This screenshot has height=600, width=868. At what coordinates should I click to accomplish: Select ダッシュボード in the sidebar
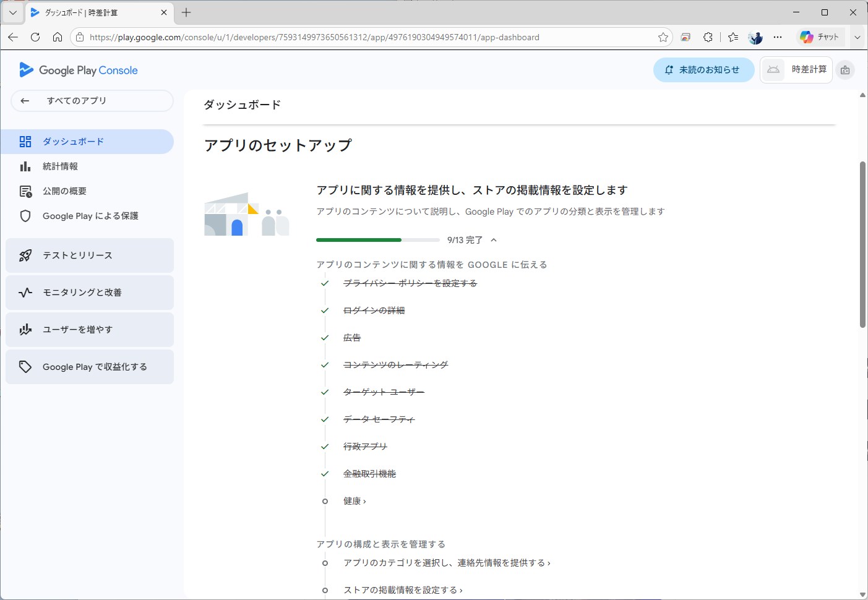click(x=87, y=142)
